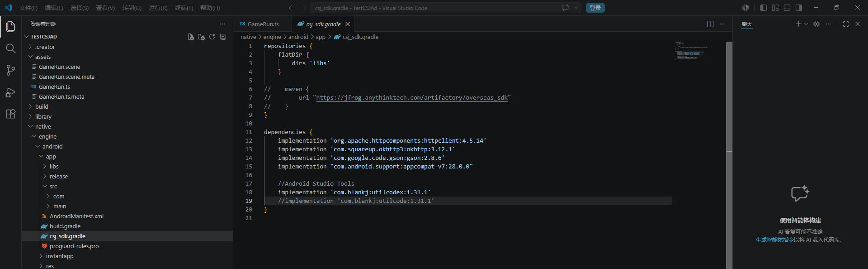Open the 转到(G) menu
This screenshot has height=269, width=868.
point(132,8)
